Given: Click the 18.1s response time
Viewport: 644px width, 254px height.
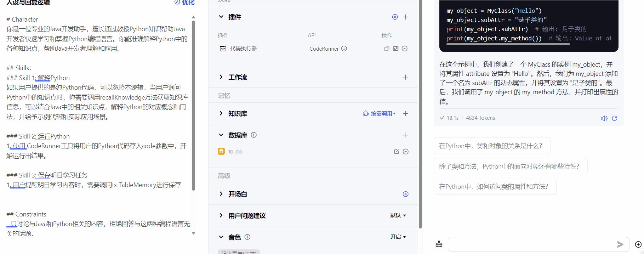Looking at the screenshot, I should [x=452, y=118].
